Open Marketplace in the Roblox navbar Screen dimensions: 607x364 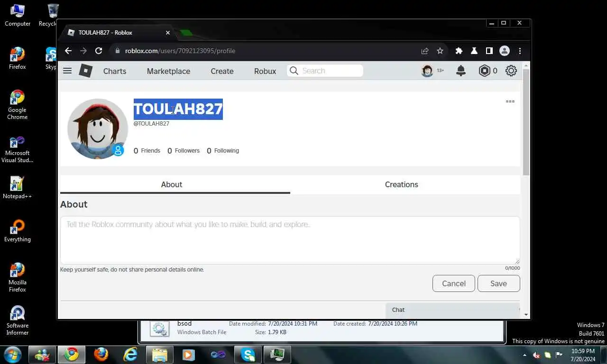pos(168,71)
